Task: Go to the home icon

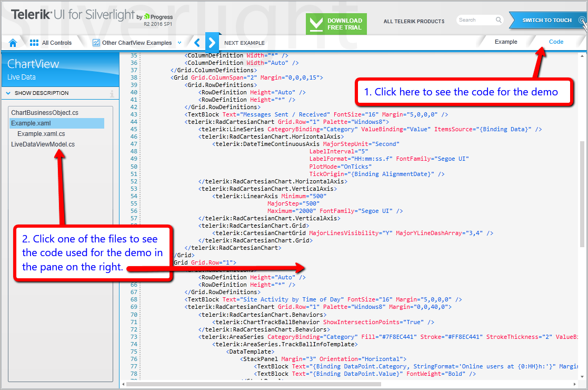Action: pyautogui.click(x=13, y=43)
